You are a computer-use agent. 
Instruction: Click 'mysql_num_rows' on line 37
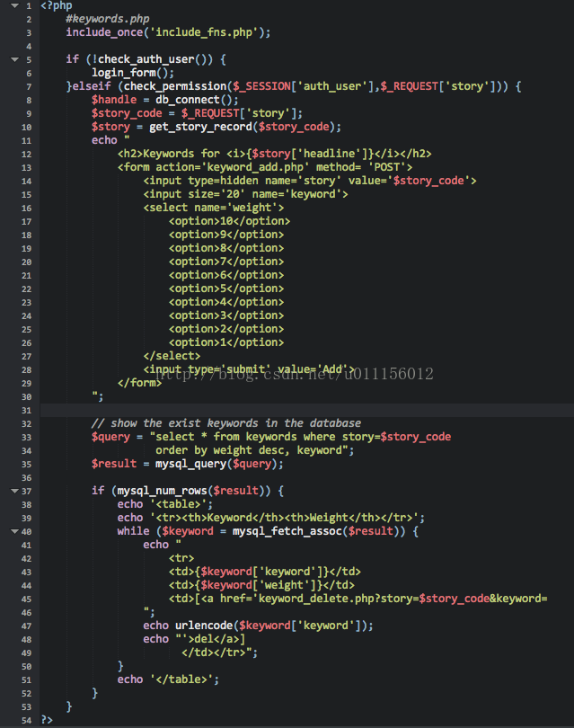point(162,491)
